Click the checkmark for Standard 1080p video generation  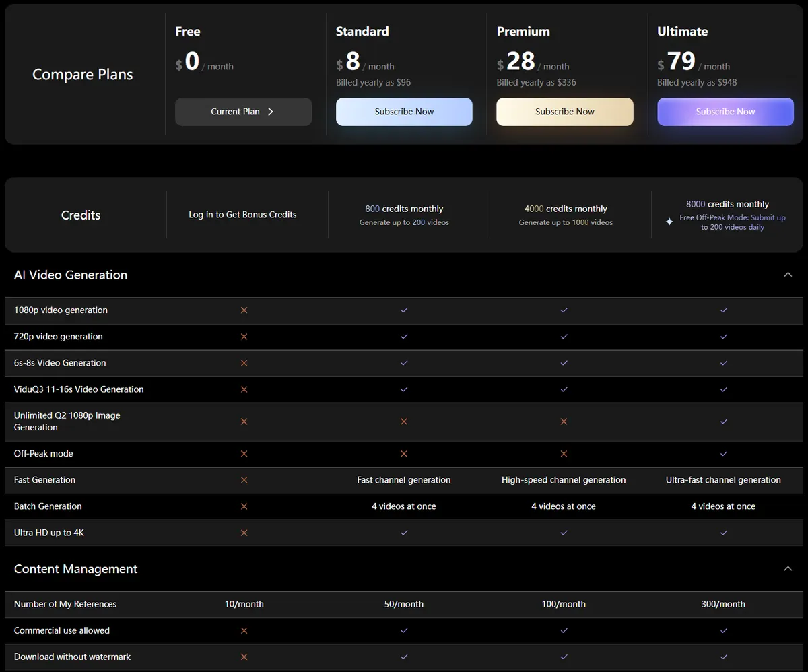(404, 310)
